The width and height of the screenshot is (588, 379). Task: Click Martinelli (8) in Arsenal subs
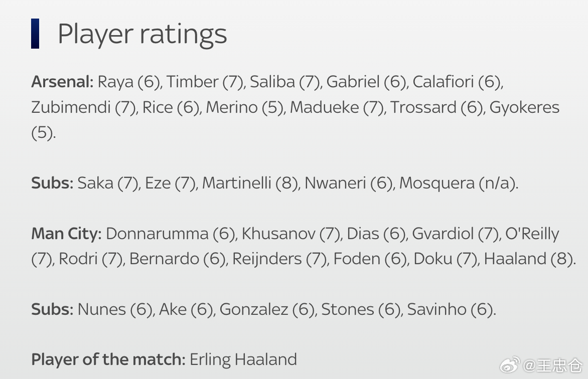[250, 183]
